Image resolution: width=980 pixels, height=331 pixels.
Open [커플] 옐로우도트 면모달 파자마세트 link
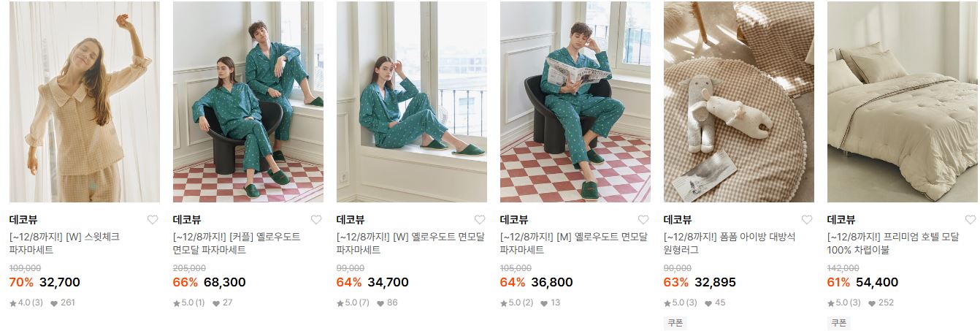point(237,243)
